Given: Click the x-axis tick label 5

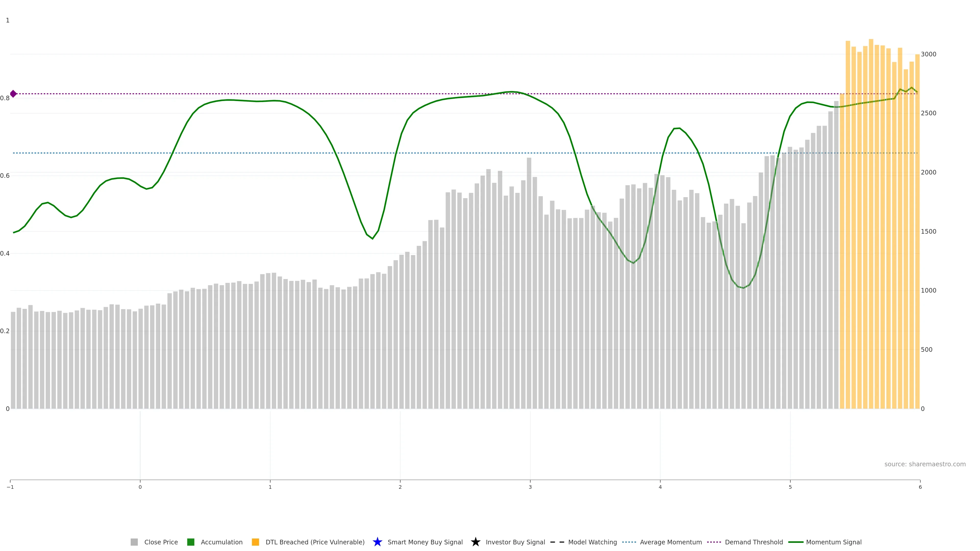Looking at the screenshot, I should pyautogui.click(x=790, y=487).
